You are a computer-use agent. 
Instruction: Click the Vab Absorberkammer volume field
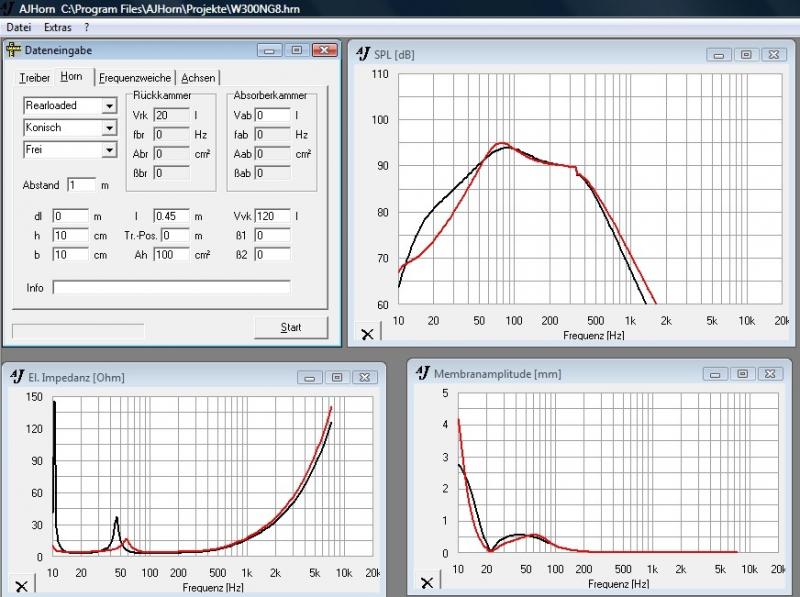272,115
